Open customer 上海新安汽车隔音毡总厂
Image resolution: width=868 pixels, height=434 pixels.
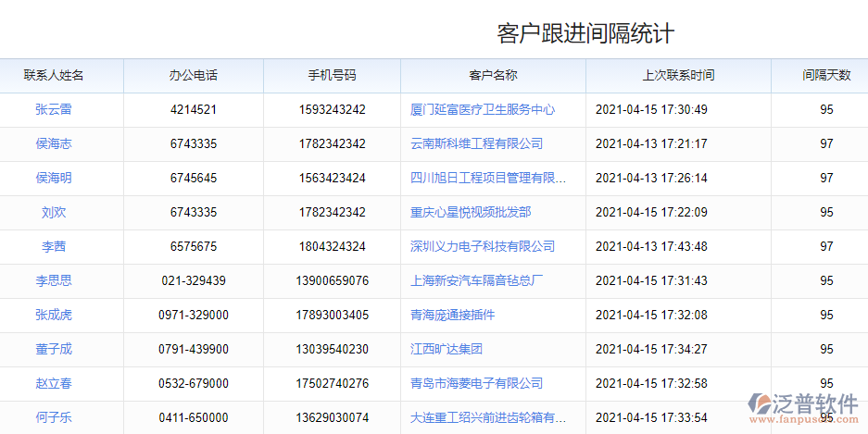point(476,280)
